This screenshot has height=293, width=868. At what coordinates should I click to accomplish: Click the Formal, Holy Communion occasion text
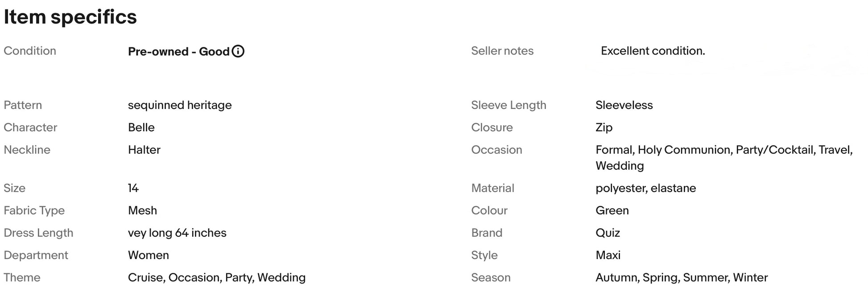[724, 158]
